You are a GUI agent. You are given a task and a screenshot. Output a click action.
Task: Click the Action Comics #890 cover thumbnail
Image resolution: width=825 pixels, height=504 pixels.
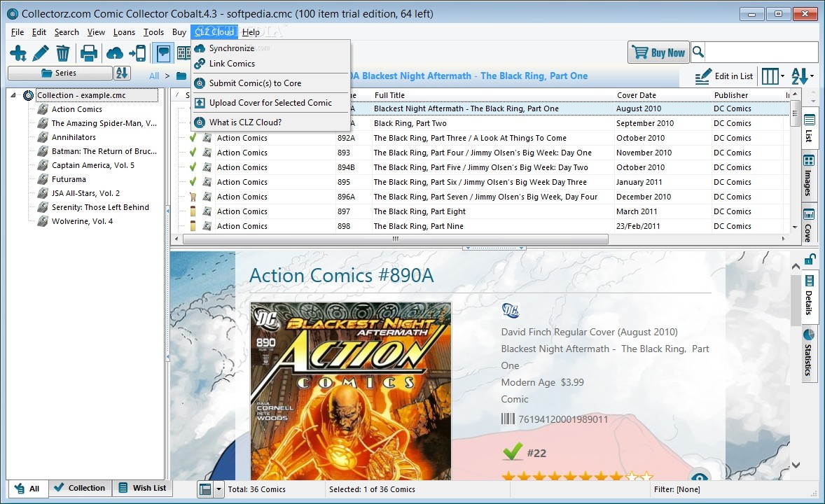point(350,391)
